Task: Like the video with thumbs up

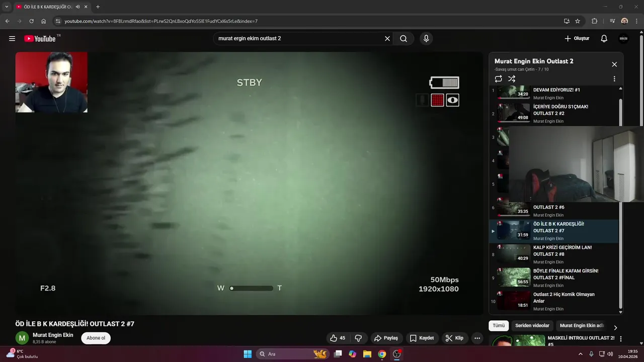Action: [x=338, y=338]
